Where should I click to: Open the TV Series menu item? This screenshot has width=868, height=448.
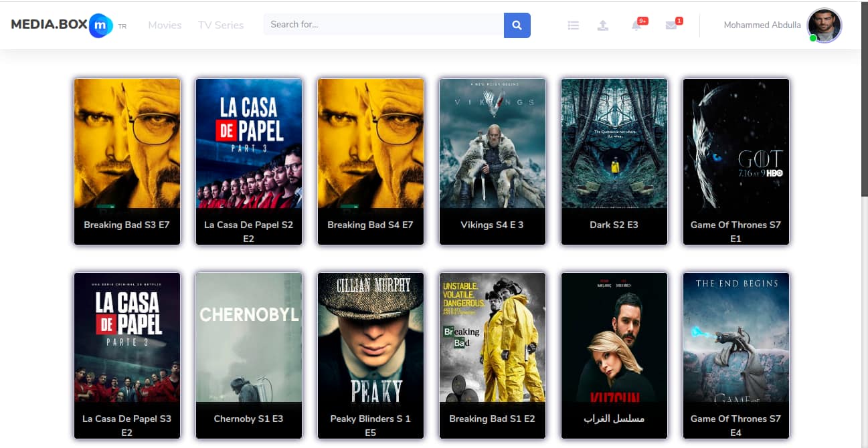coord(221,25)
